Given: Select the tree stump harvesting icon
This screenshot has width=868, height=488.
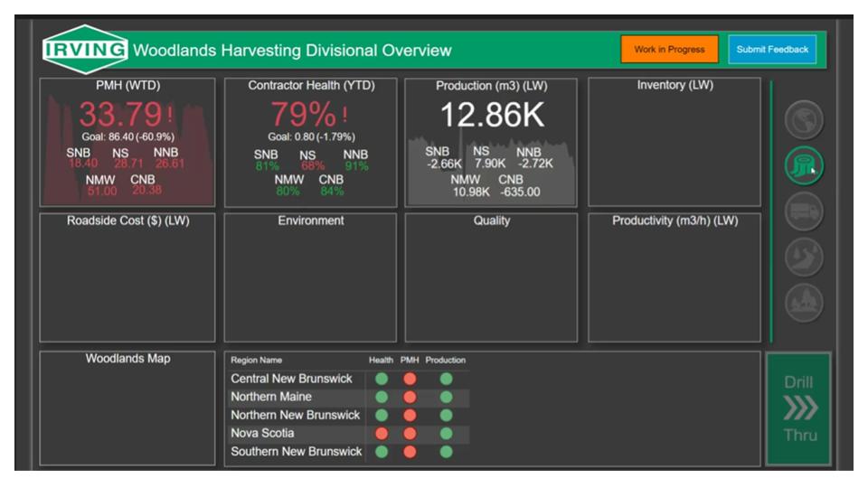Looking at the screenshot, I should click(x=804, y=165).
